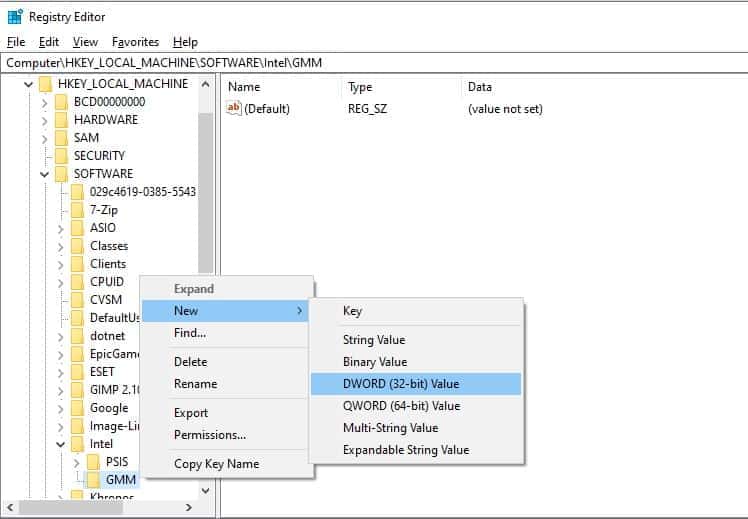Screen dimensions: 748x519
Task: Expand the Classes key
Action: 61,247
